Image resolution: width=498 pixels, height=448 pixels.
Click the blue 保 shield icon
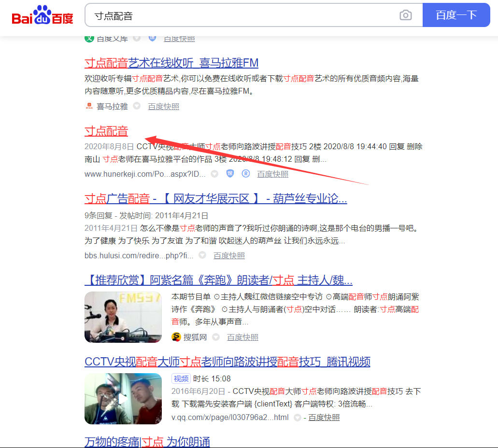[x=230, y=174]
